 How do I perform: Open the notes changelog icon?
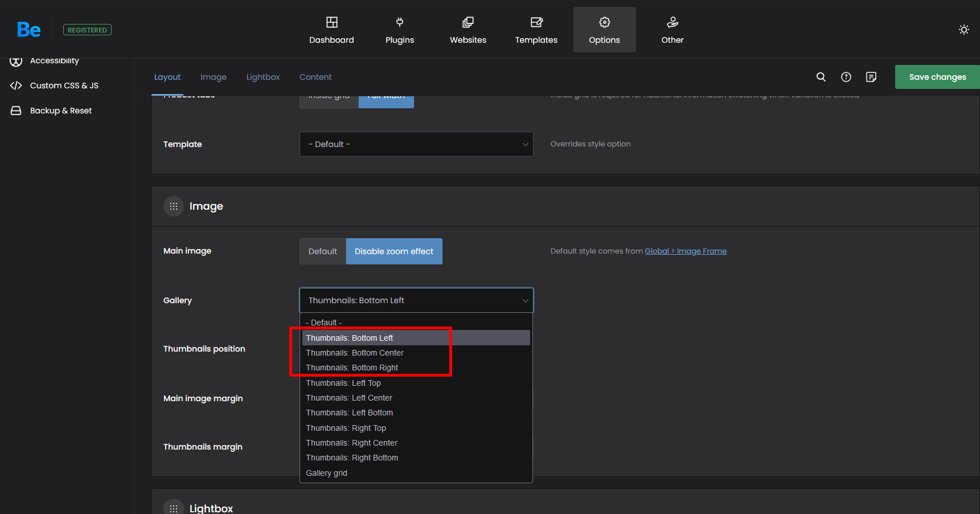(x=871, y=77)
